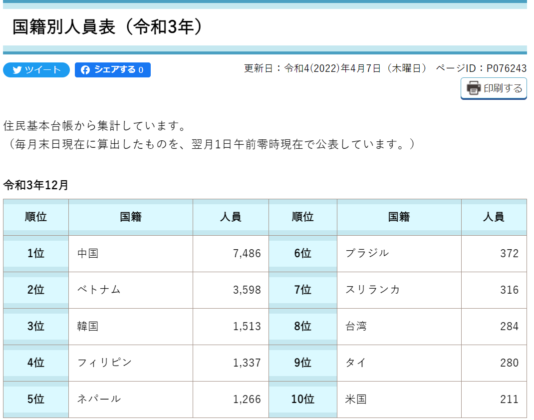Click the Twitter bird icon
Image resolution: width=534 pixels, height=420 pixels.
tap(17, 70)
